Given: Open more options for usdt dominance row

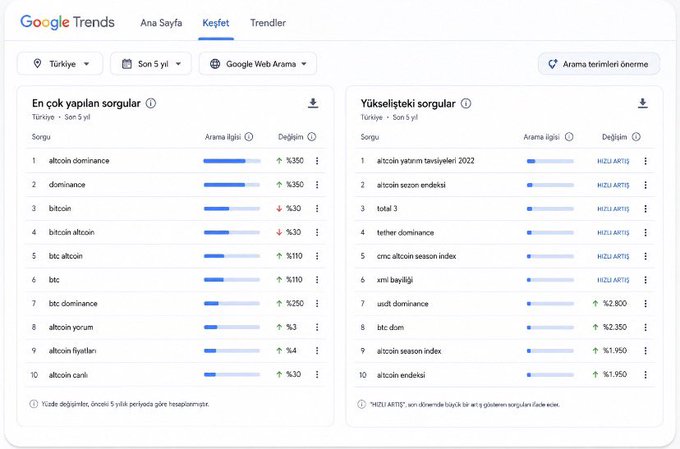Looking at the screenshot, I should point(645,304).
